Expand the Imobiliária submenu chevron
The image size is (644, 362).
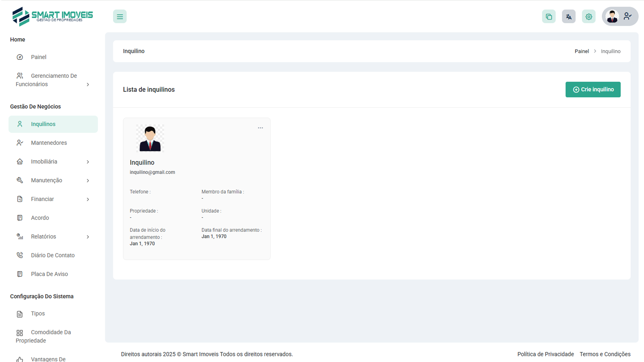pos(88,162)
